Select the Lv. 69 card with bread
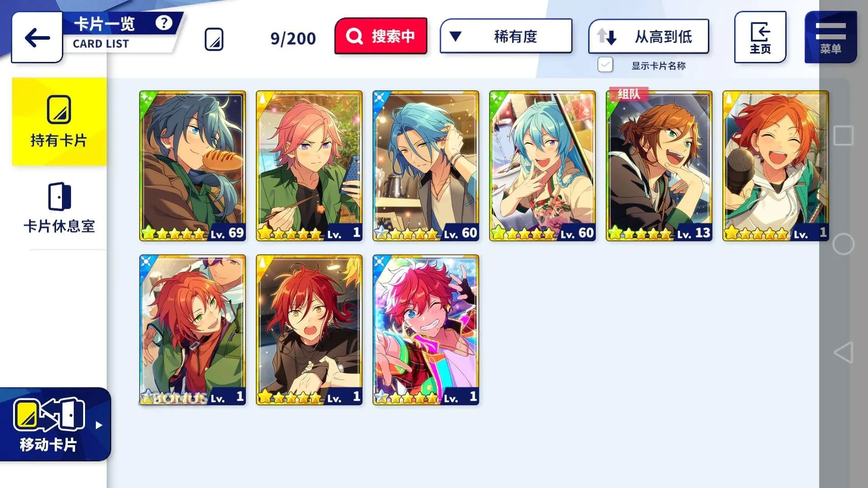The height and width of the screenshot is (488, 868). pyautogui.click(x=193, y=166)
